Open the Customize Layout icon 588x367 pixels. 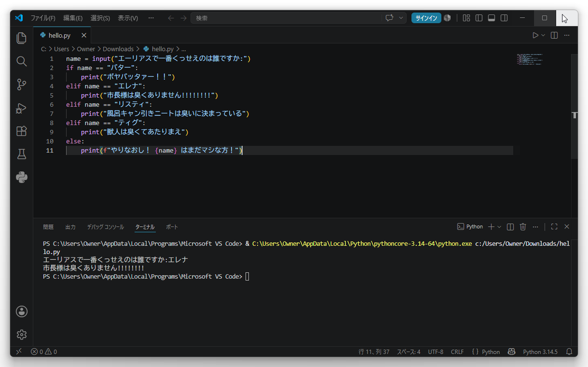pyautogui.click(x=466, y=18)
